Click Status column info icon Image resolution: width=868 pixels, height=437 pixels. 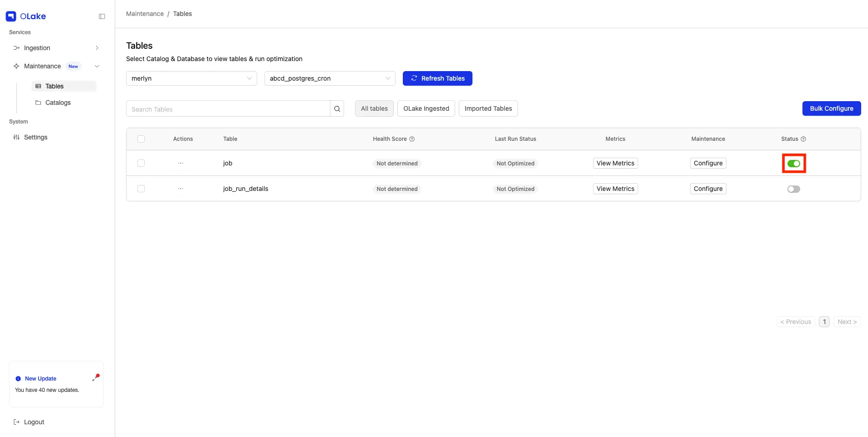803,139
